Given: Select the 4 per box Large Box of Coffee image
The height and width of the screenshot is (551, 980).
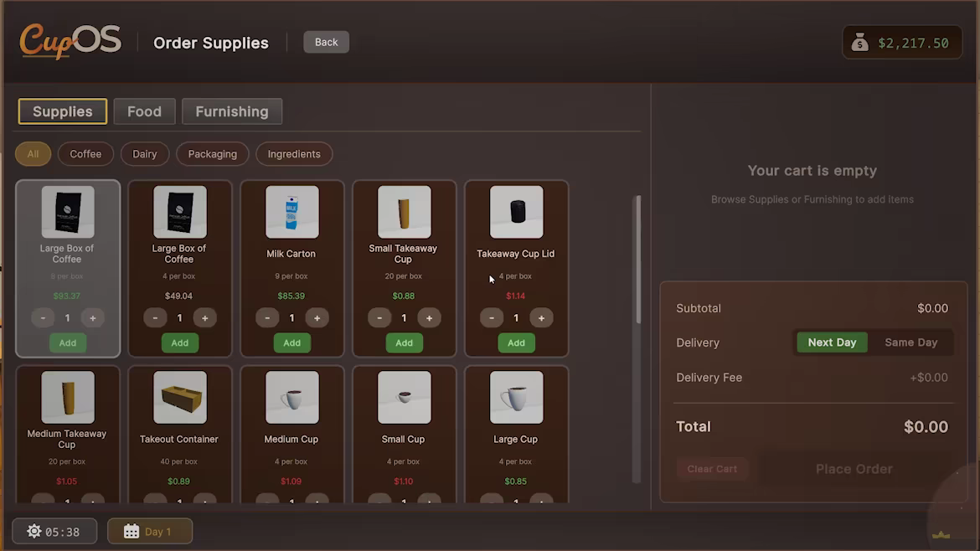Looking at the screenshot, I should [180, 212].
